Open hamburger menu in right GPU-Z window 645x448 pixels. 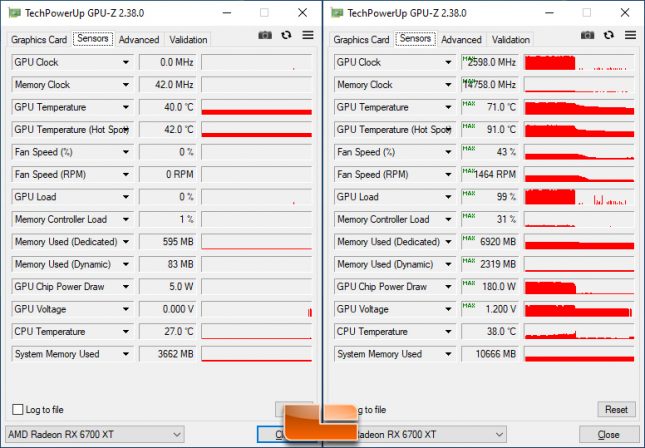click(630, 35)
